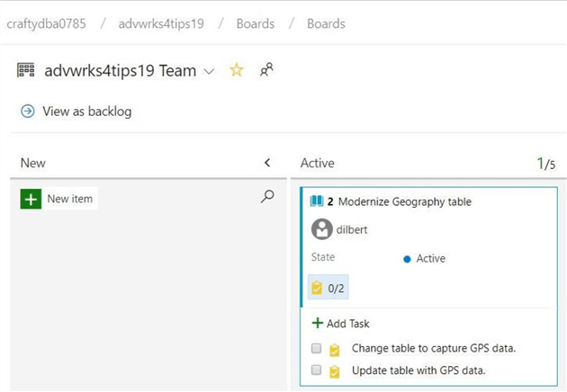Click the user story book icon
The image size is (567, 392).
316,201
